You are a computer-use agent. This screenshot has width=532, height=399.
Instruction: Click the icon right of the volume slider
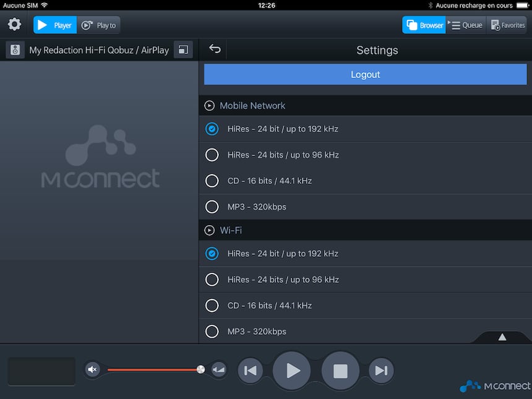(219, 369)
